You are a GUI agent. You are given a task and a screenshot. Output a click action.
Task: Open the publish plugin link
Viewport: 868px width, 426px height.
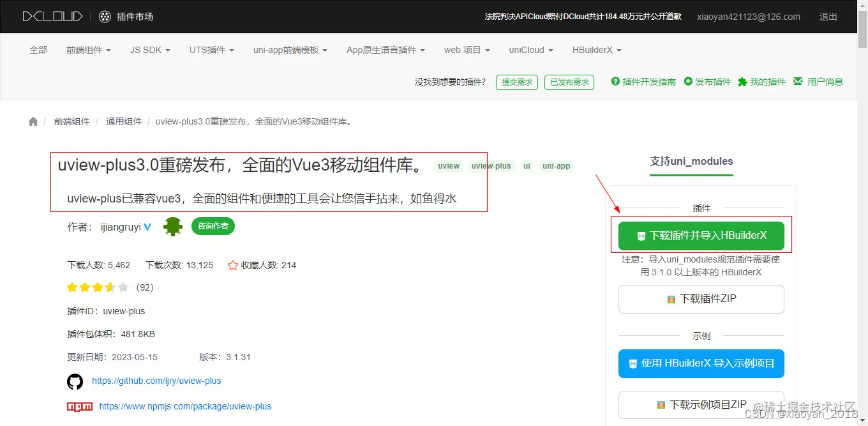point(707,82)
